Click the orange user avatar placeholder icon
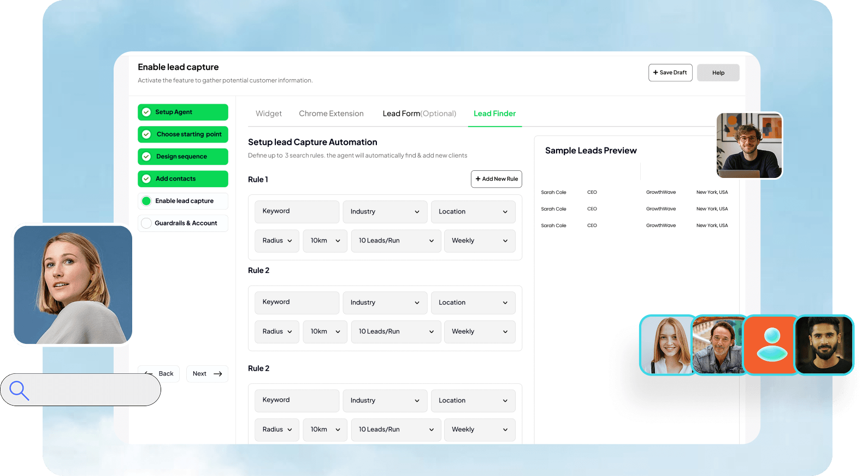This screenshot has width=868, height=476. tap(771, 344)
